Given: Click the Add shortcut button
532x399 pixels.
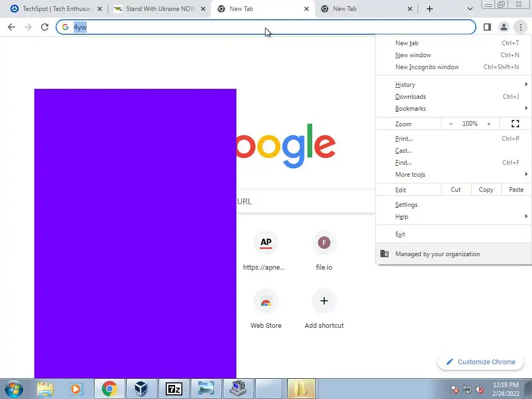Looking at the screenshot, I should pyautogui.click(x=324, y=309).
